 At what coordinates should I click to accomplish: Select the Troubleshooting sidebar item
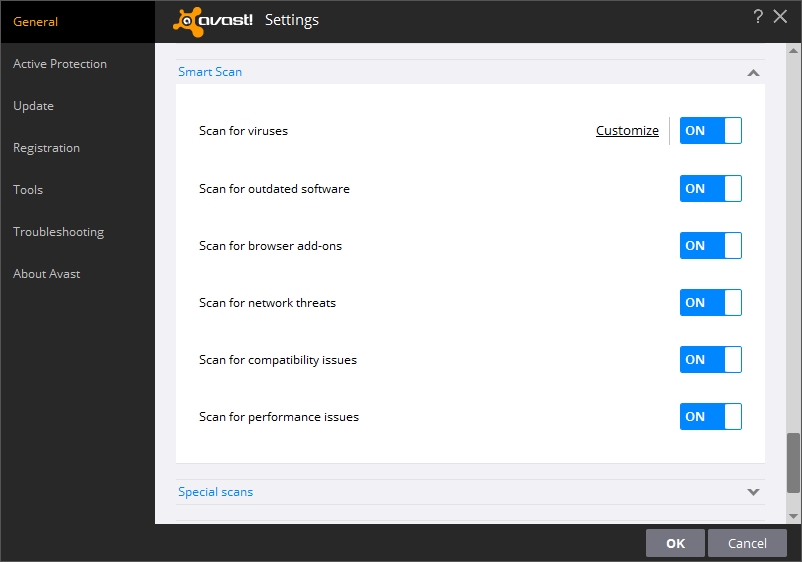[58, 232]
